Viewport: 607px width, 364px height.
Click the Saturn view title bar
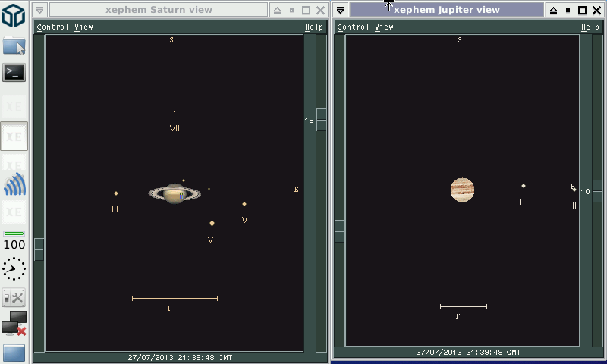pyautogui.click(x=159, y=10)
